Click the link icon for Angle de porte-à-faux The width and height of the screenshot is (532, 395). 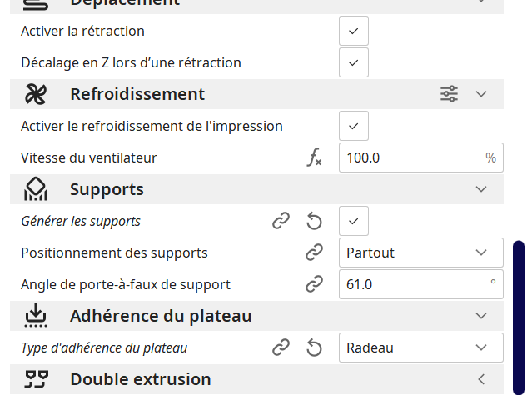click(x=314, y=284)
